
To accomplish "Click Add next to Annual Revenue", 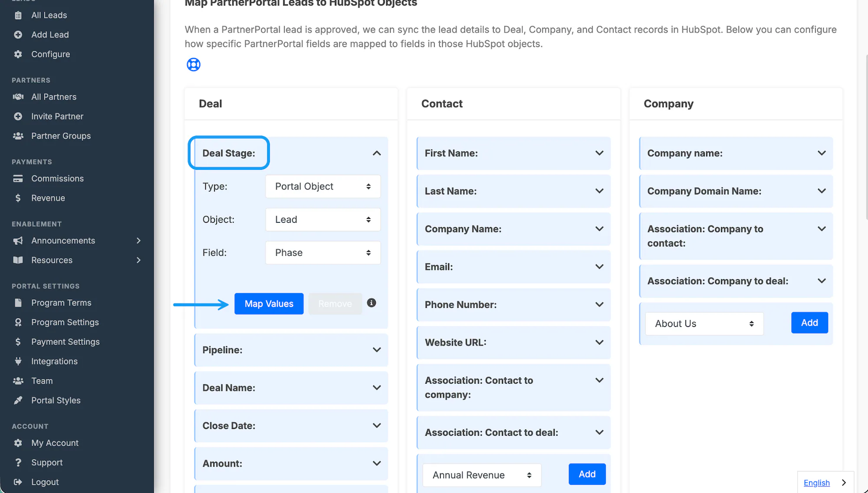I will coord(587,474).
